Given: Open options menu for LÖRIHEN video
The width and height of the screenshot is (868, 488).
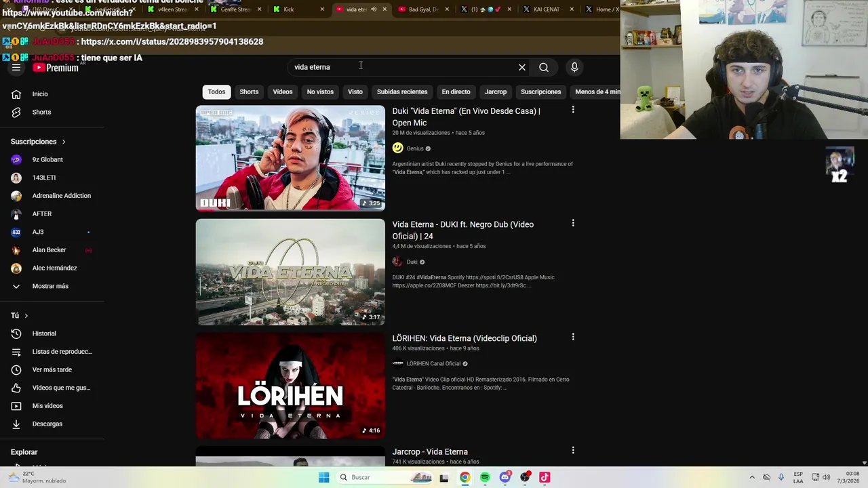Looking at the screenshot, I should point(573,337).
